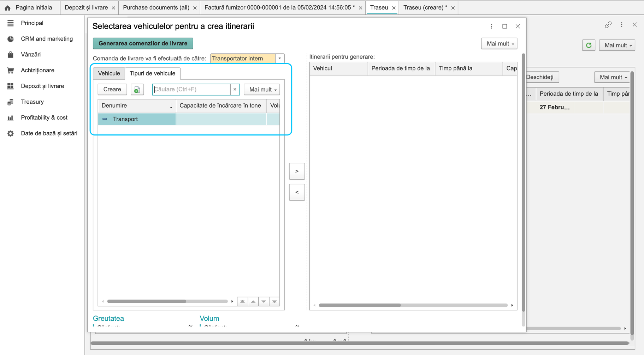The height and width of the screenshot is (355, 644).
Task: Click the Depozit și livrare grid icon
Action: tap(11, 86)
